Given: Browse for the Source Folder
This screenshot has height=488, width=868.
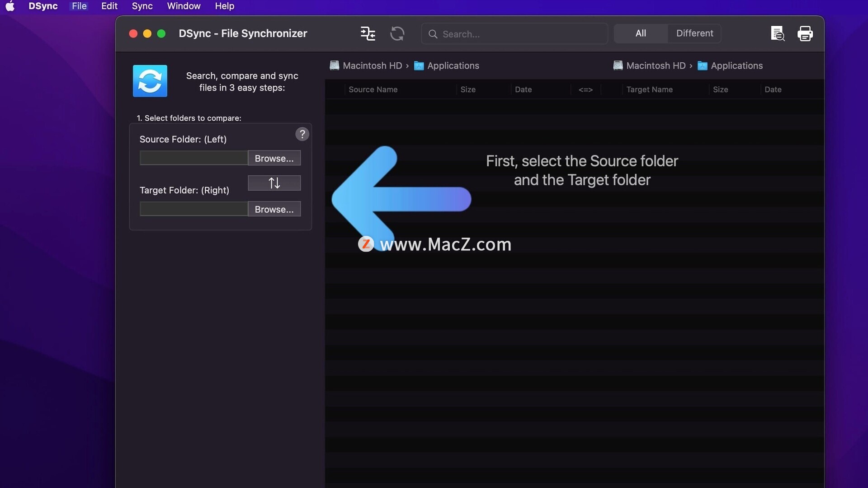Looking at the screenshot, I should [x=274, y=158].
